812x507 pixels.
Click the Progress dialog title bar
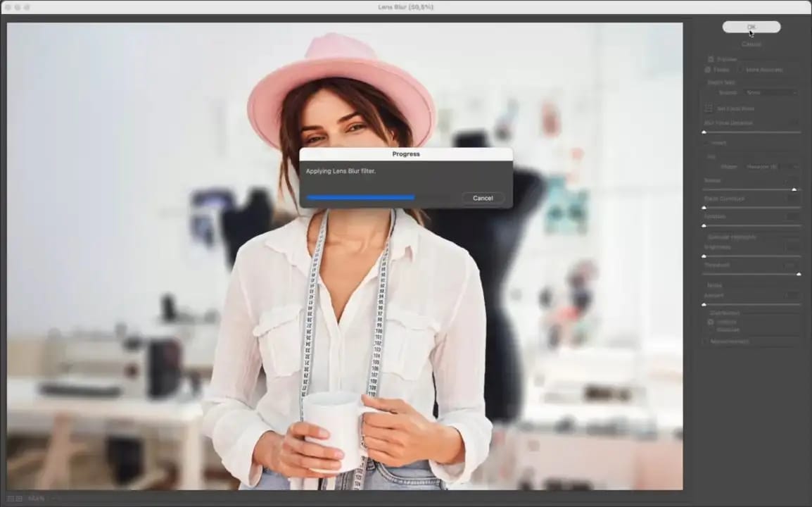[x=406, y=154]
